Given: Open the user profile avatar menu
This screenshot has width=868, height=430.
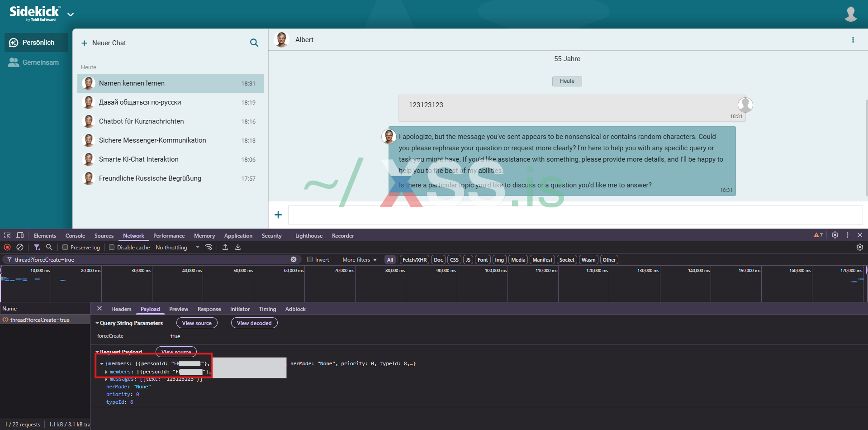Looking at the screenshot, I should pos(851,14).
